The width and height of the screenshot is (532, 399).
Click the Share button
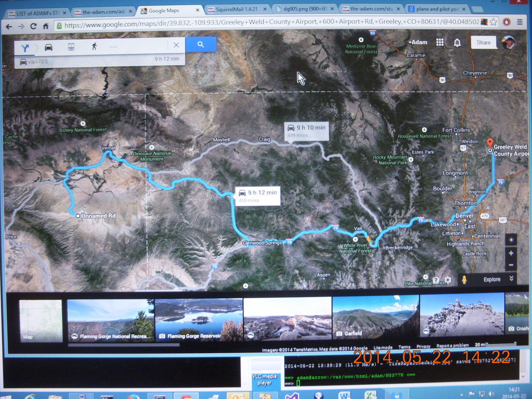coord(483,43)
